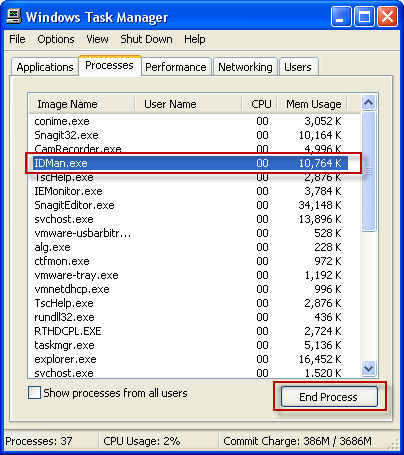Click the 16,452 K memory value
Viewport: 404px width, 455px height.
tap(320, 359)
